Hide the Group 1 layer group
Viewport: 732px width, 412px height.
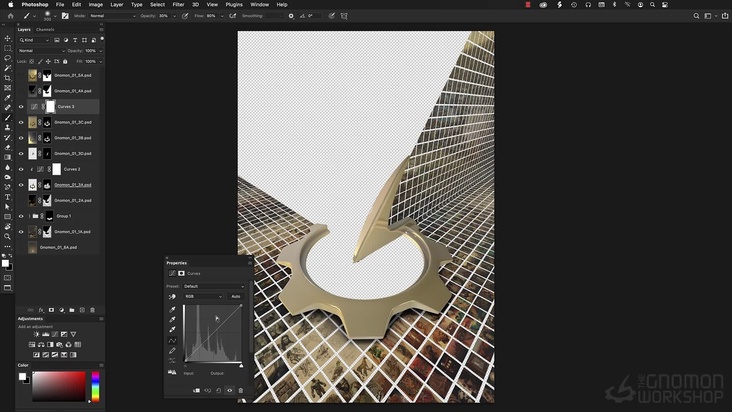pos(21,216)
